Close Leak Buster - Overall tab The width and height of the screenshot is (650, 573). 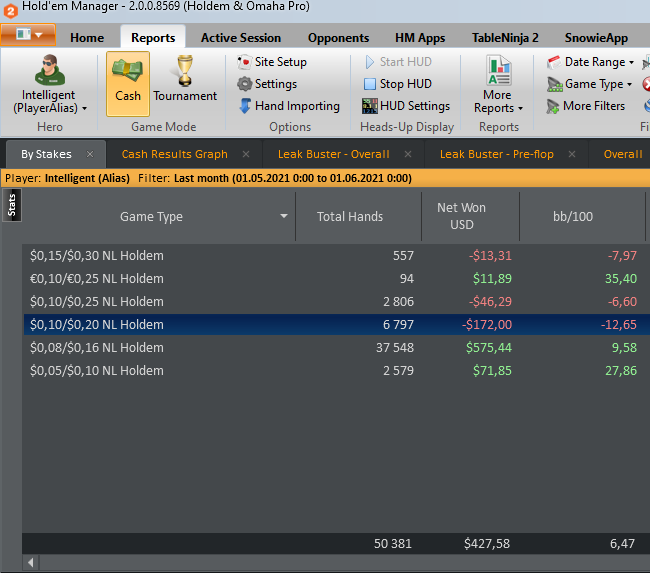click(408, 154)
